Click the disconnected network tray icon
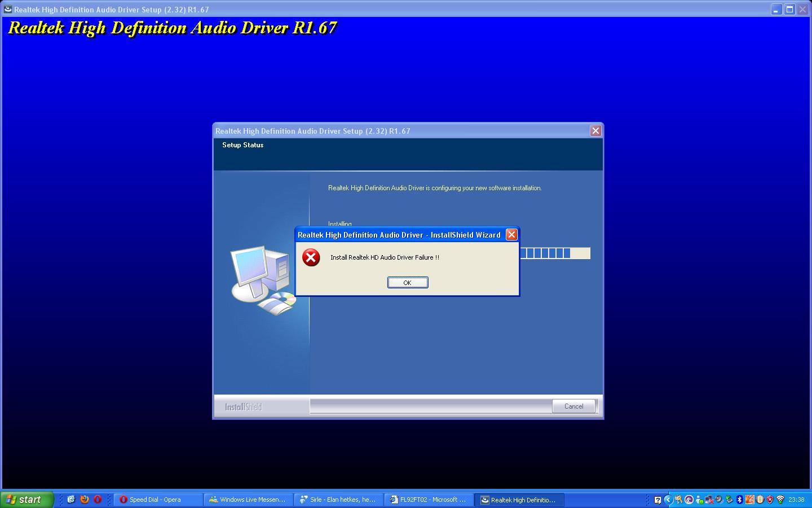This screenshot has height=508, width=812. [709, 500]
